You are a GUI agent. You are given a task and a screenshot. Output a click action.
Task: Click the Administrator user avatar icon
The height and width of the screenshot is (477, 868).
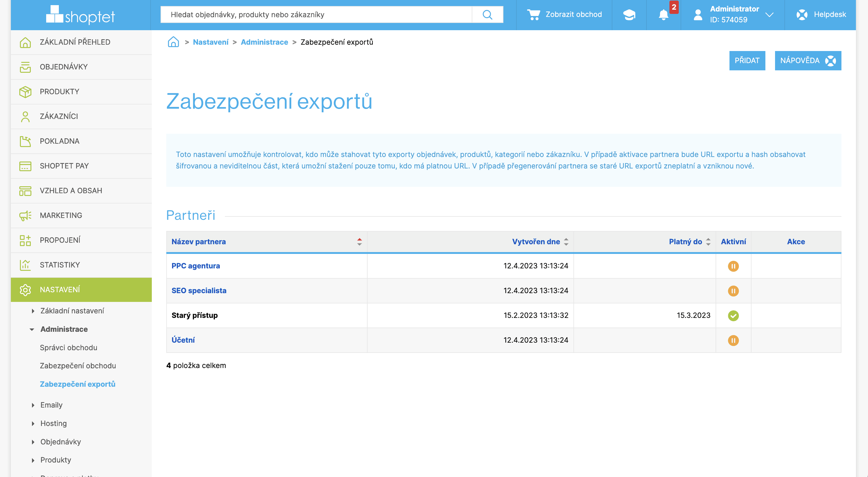698,14
